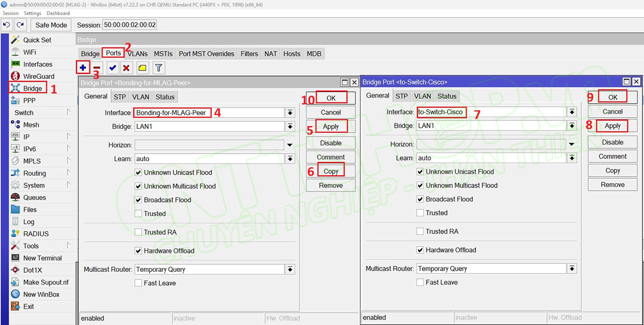Viewport: 644px width, 325px height.
Task: Toggle Unknown Unicast Flood in Bonding-for-MLAG-Peer window
Action: (x=138, y=172)
